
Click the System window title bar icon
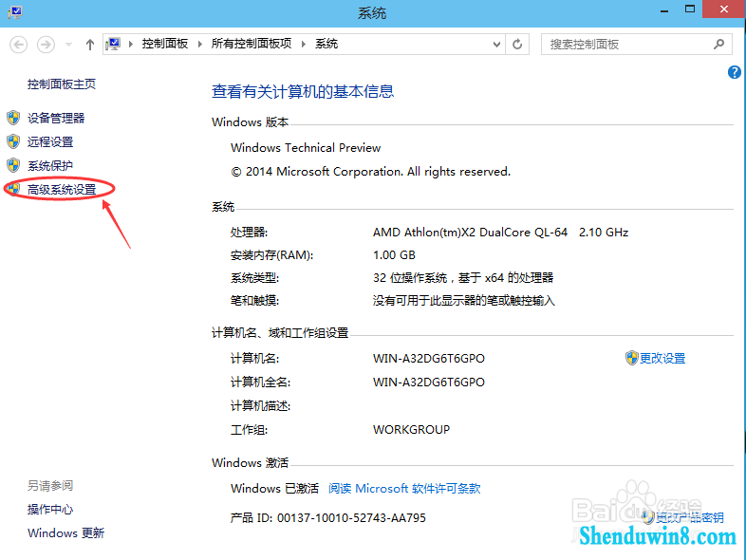pos(15,11)
